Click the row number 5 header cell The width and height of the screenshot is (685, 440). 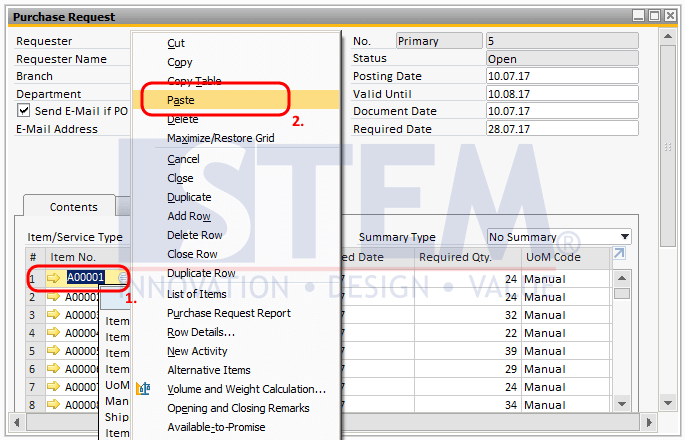35,351
